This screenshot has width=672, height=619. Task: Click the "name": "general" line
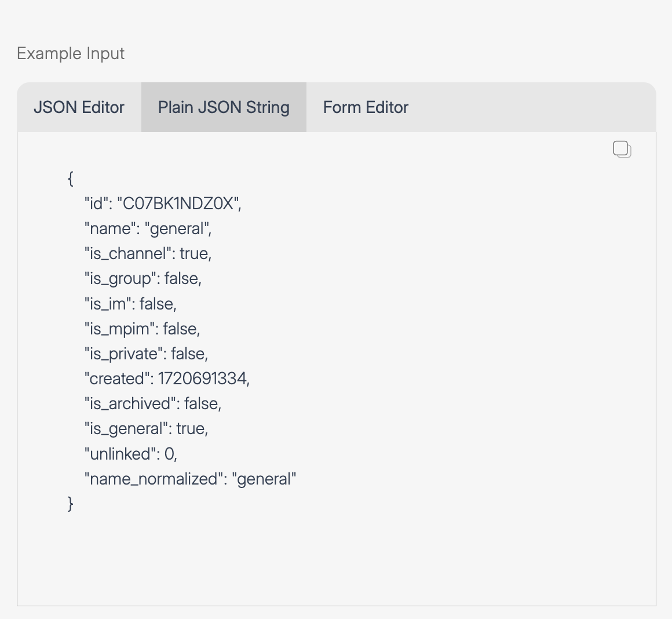[x=148, y=228]
